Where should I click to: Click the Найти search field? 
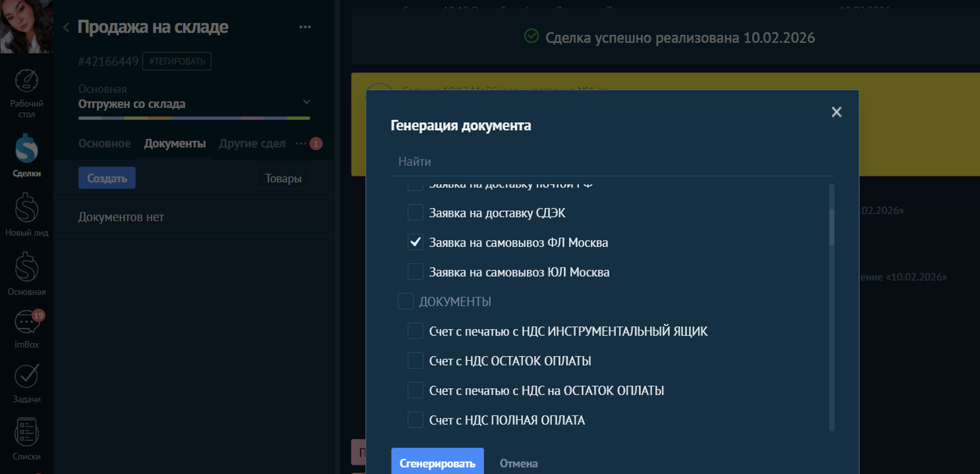click(611, 162)
